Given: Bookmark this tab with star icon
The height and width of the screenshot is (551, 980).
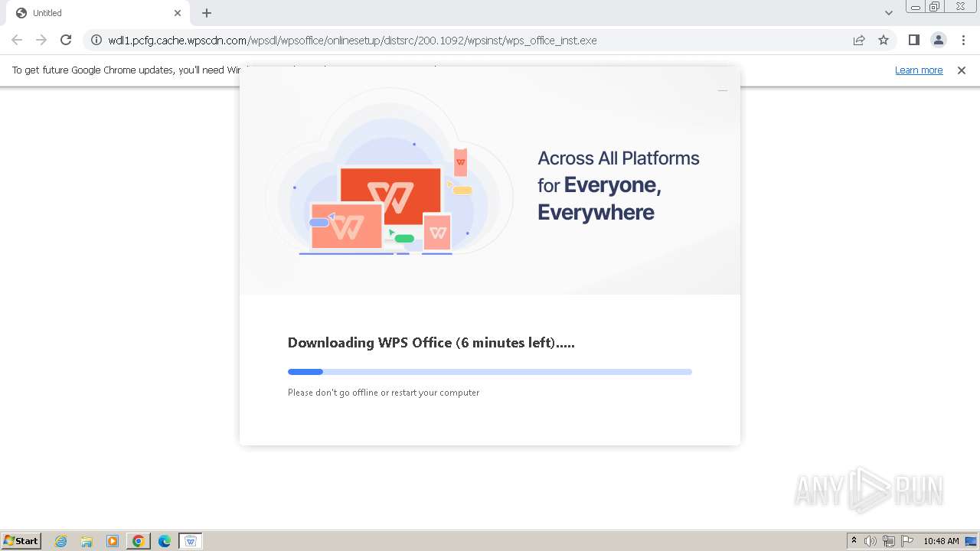Looking at the screenshot, I should pyautogui.click(x=884, y=40).
